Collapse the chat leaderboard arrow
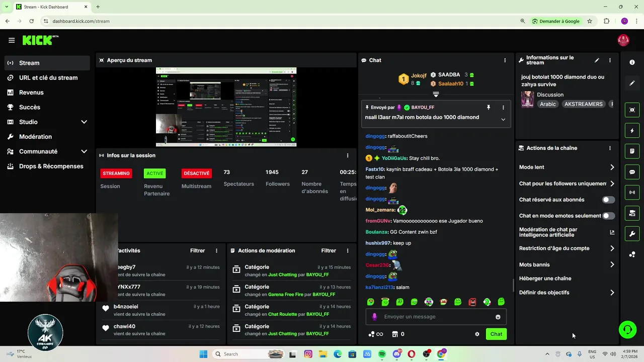The image size is (644, 362). coord(436,94)
